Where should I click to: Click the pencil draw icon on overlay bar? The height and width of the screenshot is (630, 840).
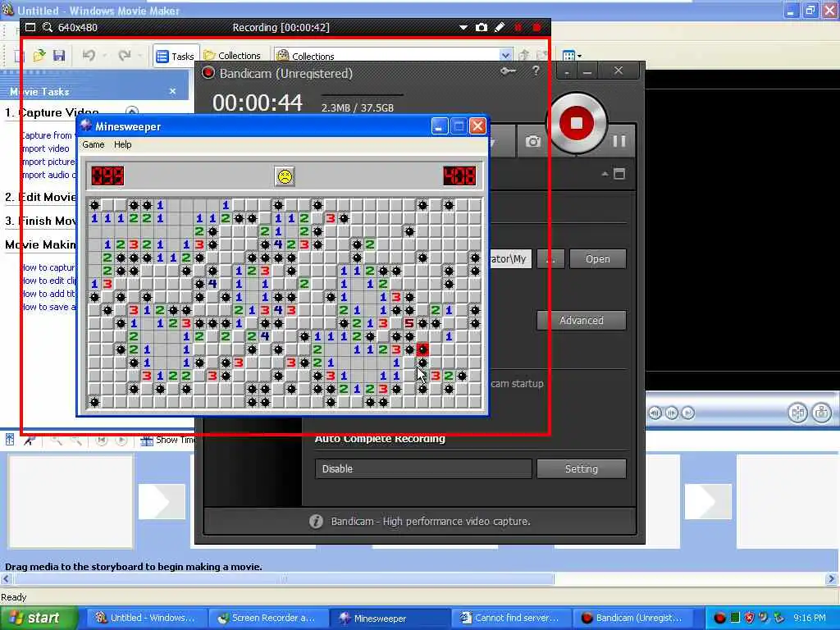500,27
